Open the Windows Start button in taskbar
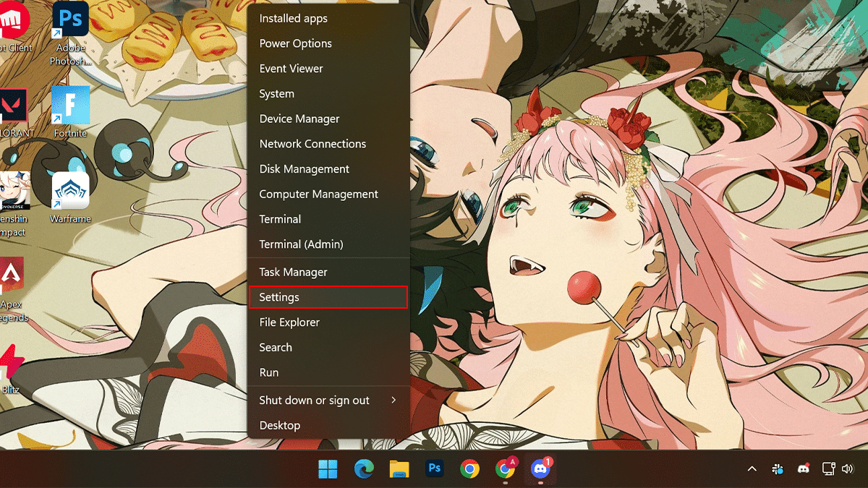Viewport: 868px width, 488px height. pyautogui.click(x=328, y=469)
